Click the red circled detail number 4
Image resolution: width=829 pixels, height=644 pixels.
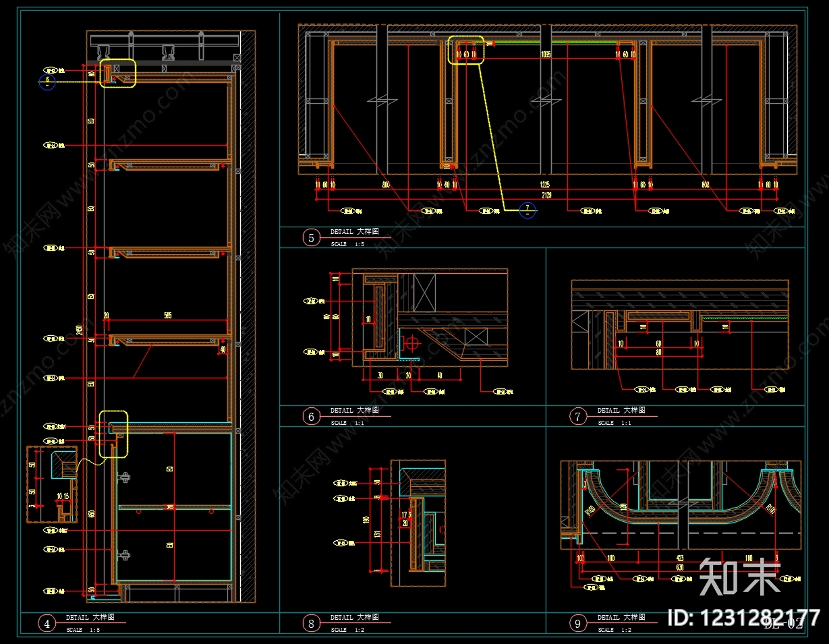[47, 624]
